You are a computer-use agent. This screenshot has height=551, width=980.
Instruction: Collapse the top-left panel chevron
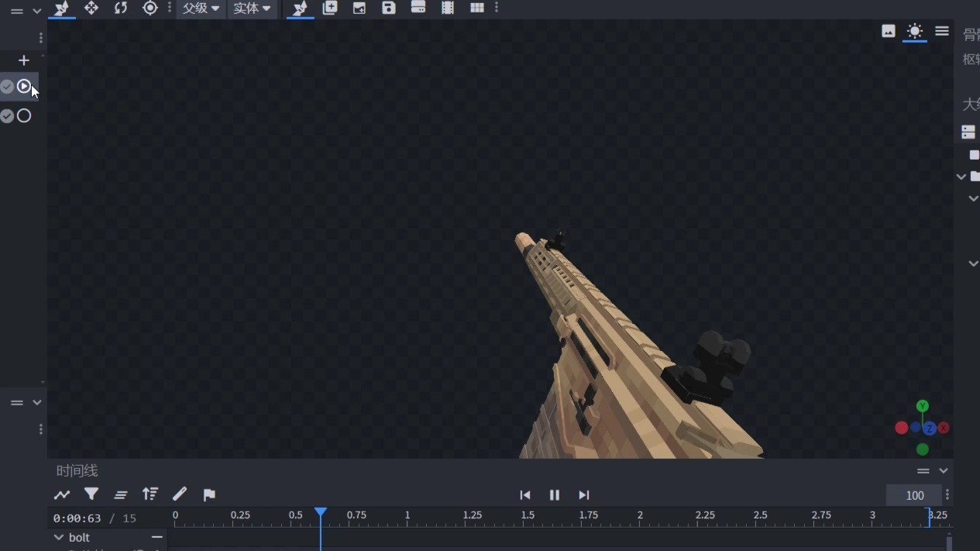pyautogui.click(x=36, y=12)
